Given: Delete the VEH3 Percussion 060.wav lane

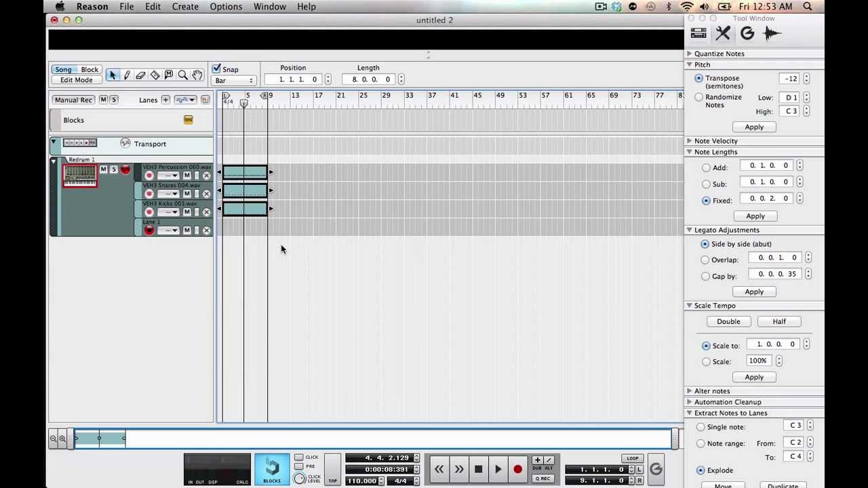Looking at the screenshot, I should (207, 176).
